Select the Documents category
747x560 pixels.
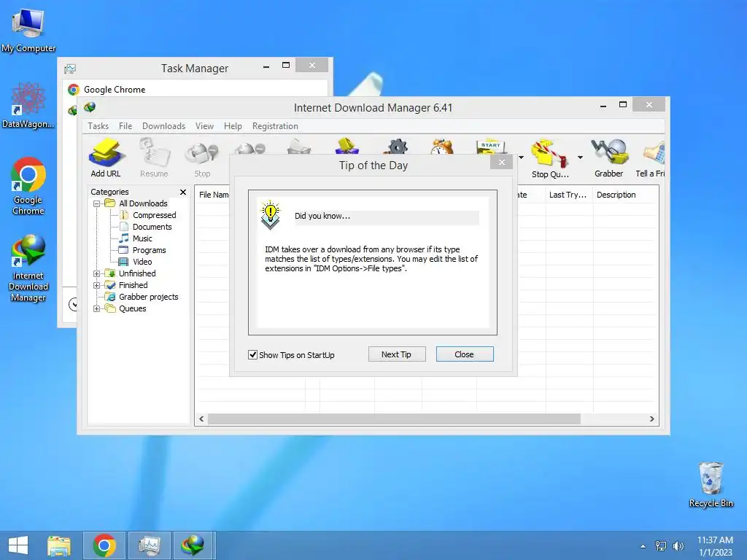pyautogui.click(x=152, y=227)
